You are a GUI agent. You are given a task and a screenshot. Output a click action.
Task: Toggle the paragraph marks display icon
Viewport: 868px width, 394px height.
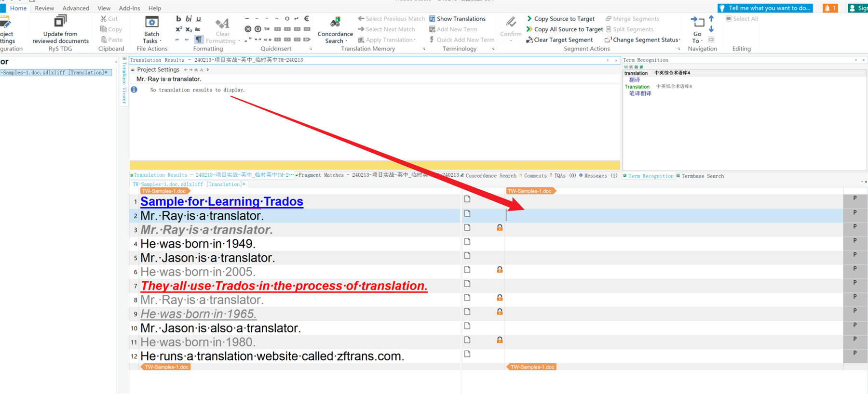199,39
